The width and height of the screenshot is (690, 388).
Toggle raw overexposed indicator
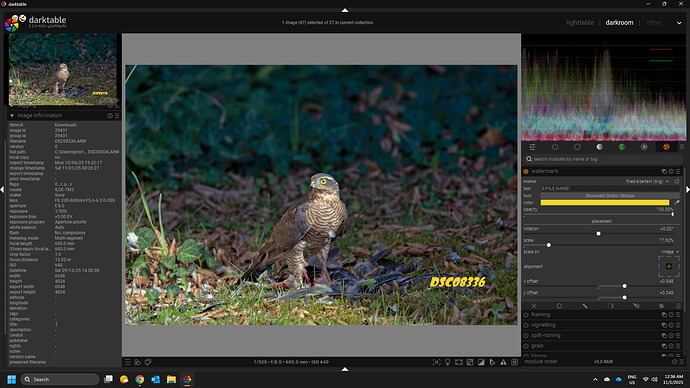pos(470,362)
